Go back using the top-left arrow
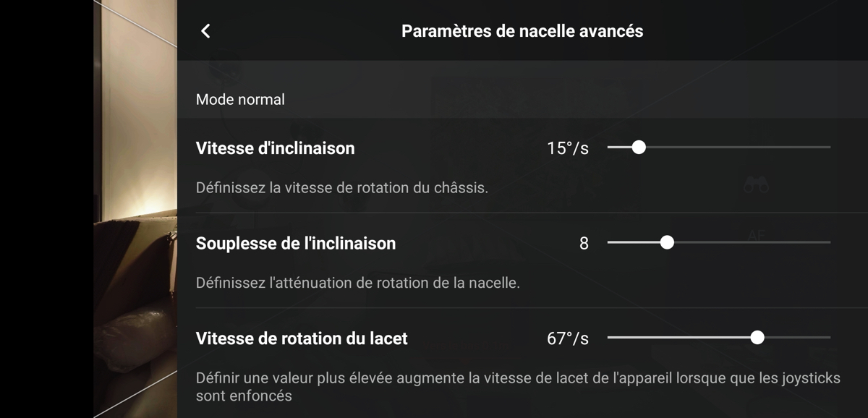Viewport: 868px width, 418px height. click(205, 30)
